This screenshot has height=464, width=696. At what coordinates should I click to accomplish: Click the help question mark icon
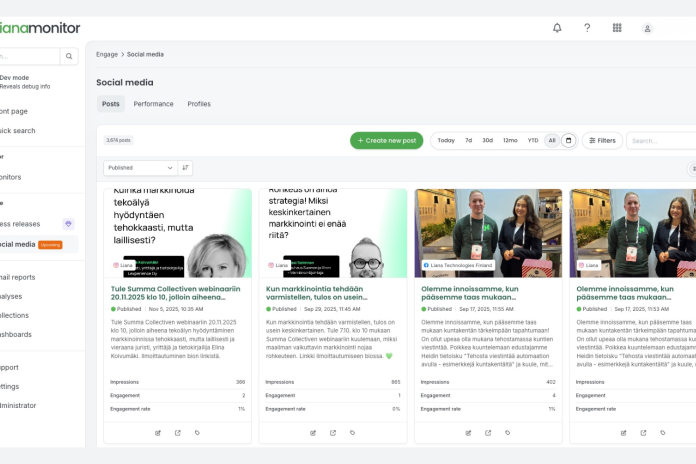[587, 28]
